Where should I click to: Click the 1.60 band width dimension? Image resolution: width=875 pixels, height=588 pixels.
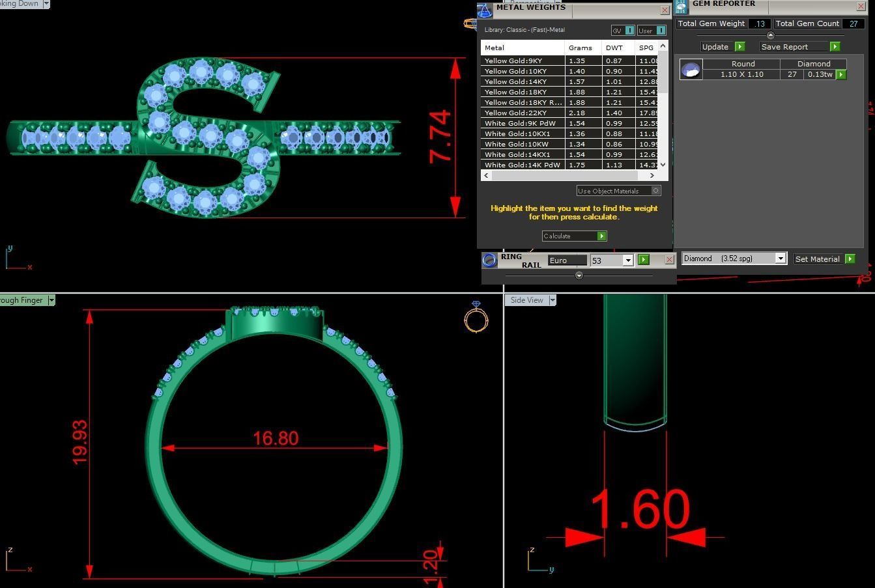pyautogui.click(x=640, y=509)
